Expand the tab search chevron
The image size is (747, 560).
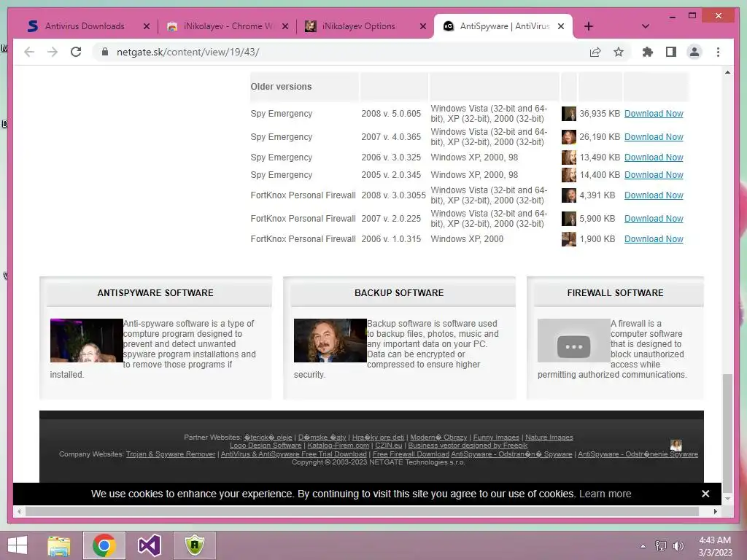tap(645, 26)
